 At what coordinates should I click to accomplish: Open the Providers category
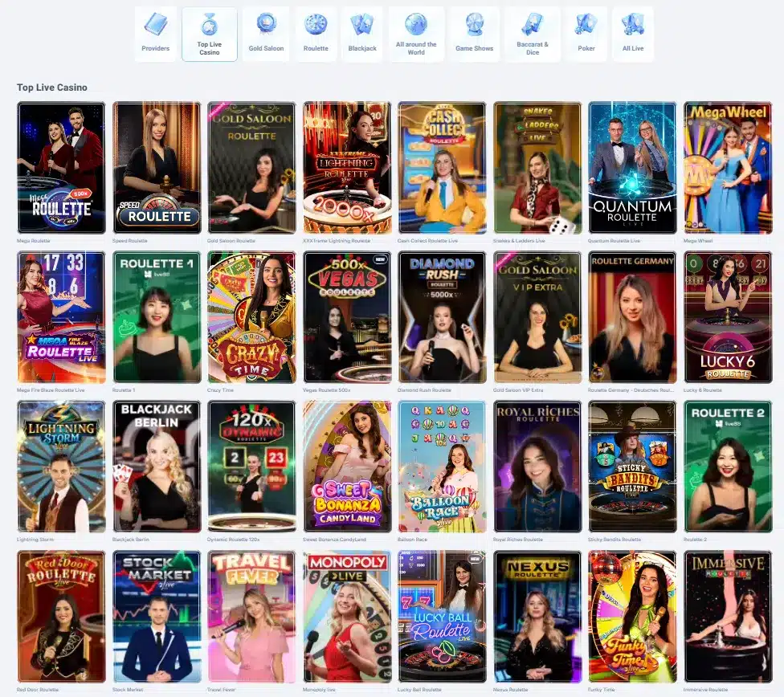pos(156,34)
